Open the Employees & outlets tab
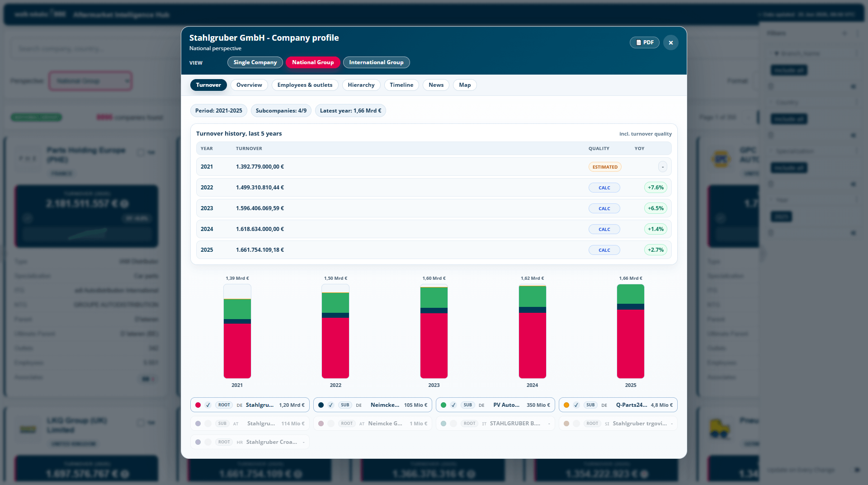The image size is (868, 485). point(305,85)
